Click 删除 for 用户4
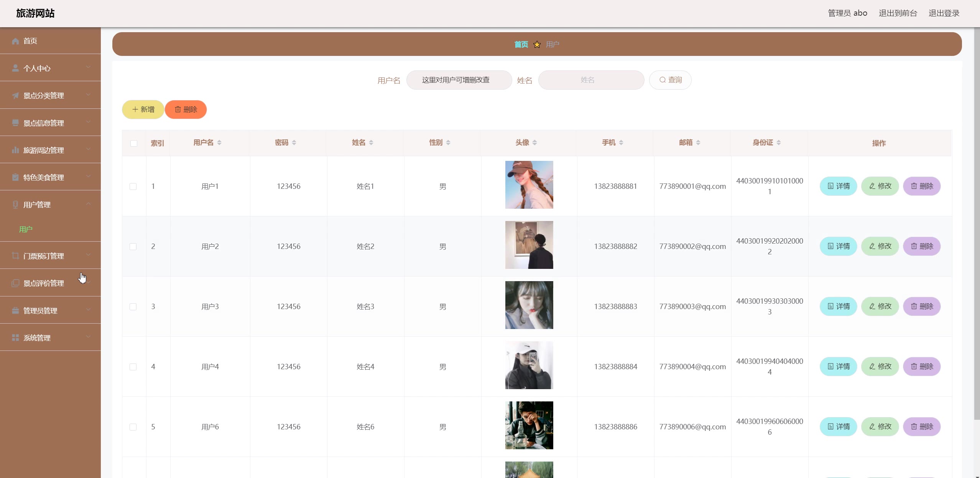This screenshot has width=980, height=478. [922, 367]
